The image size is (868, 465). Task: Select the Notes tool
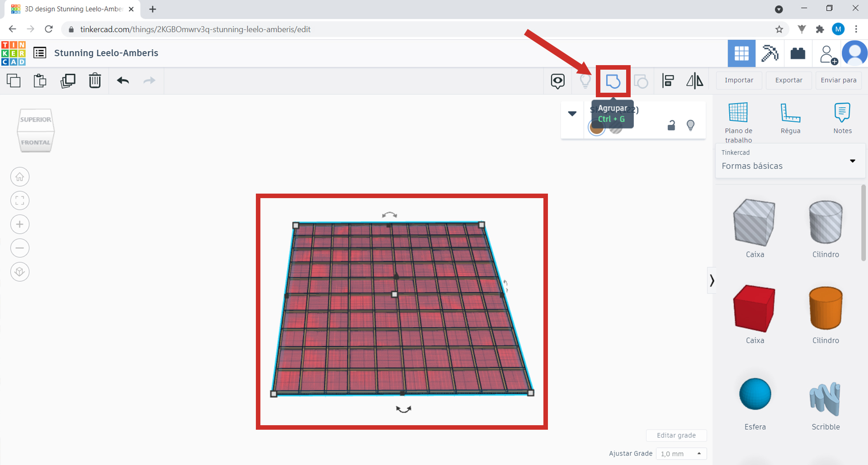[x=842, y=119]
